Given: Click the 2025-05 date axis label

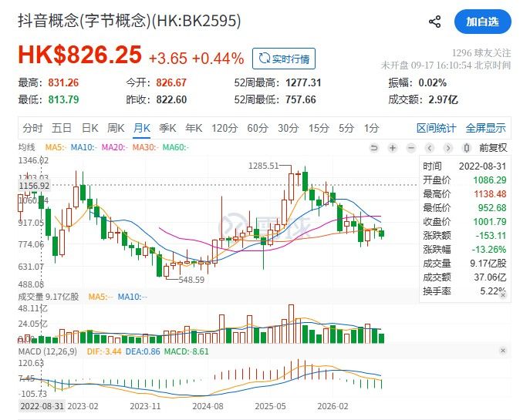Looking at the screenshot, I should pyautogui.click(x=270, y=406).
